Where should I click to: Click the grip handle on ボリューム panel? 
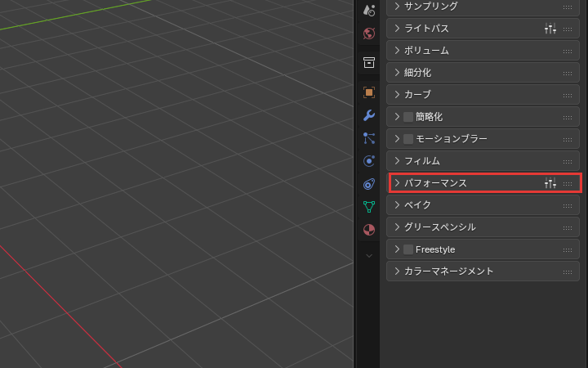pyautogui.click(x=568, y=52)
